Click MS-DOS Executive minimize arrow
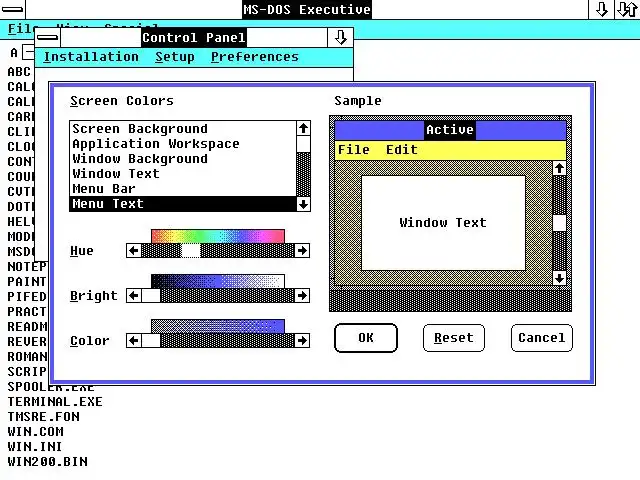Viewport: 640px width, 480px height. (601, 9)
